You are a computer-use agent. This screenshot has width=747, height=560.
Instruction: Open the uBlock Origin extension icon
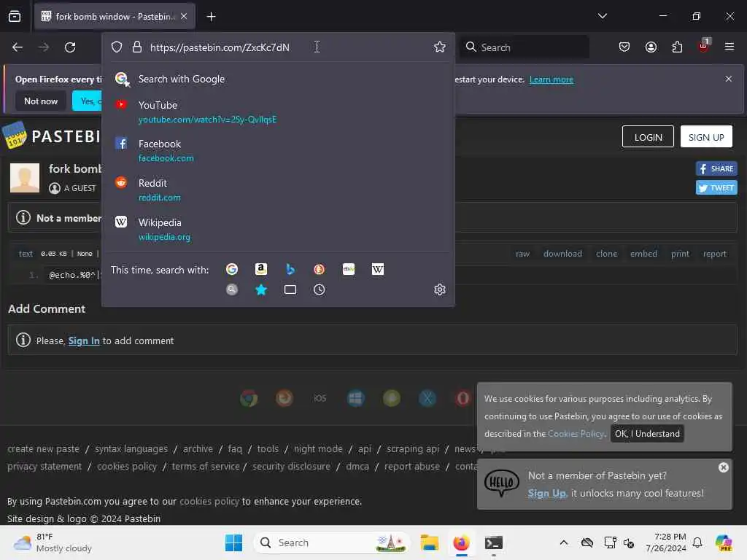(x=704, y=46)
